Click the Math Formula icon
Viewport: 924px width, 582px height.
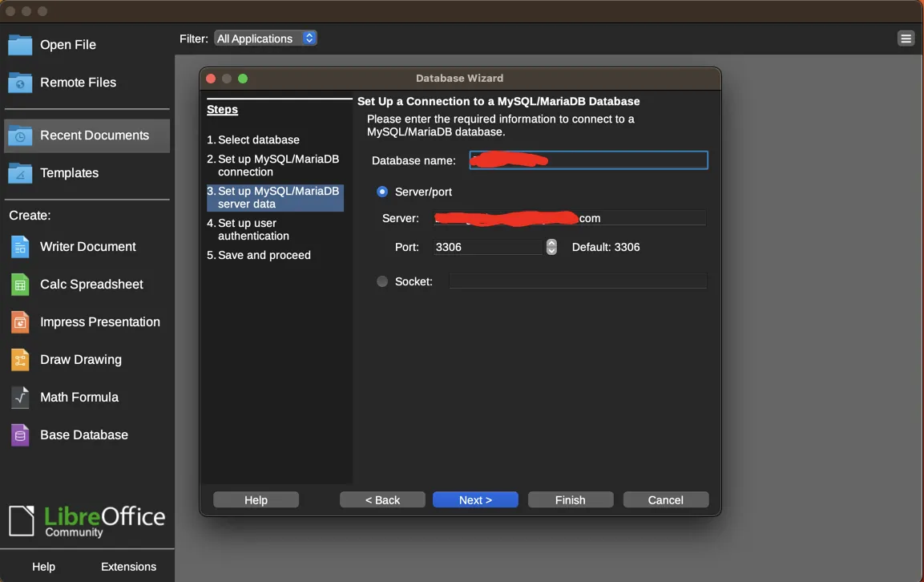[x=20, y=398]
